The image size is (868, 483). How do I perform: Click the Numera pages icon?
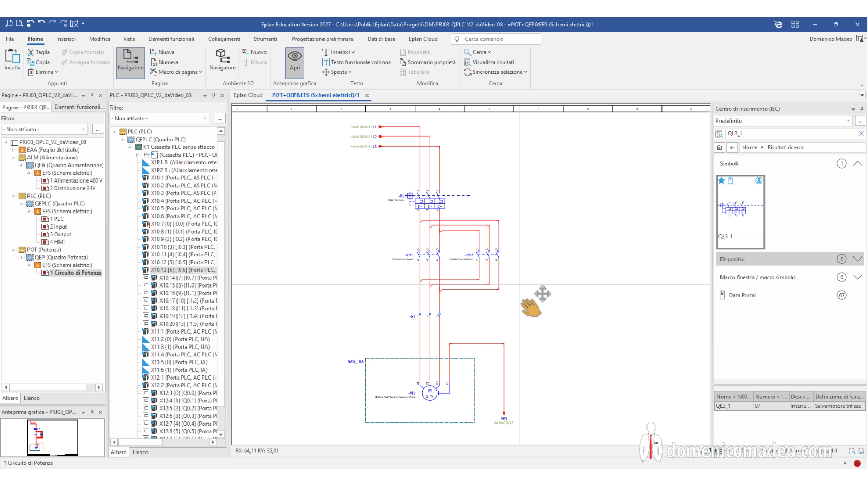(154, 62)
